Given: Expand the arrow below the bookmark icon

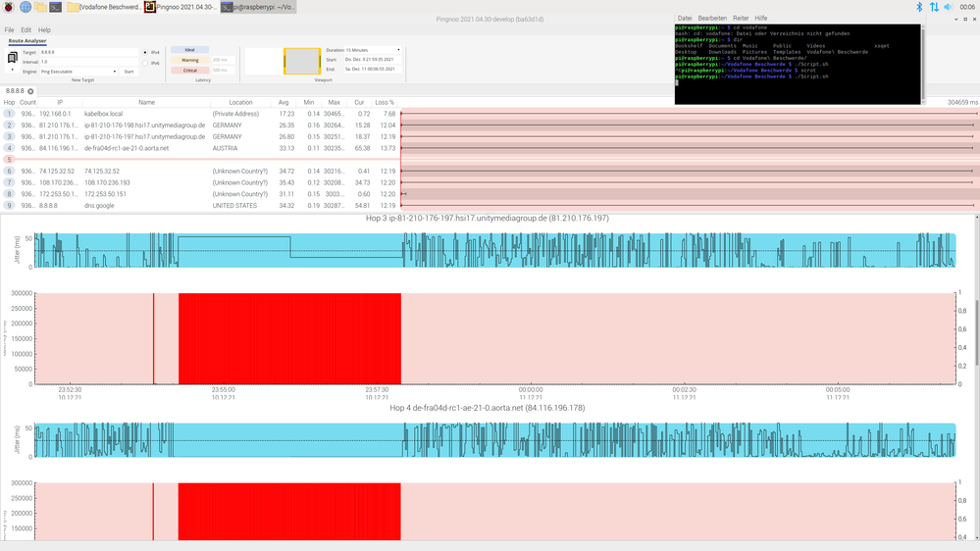Looking at the screenshot, I should coord(14,71).
